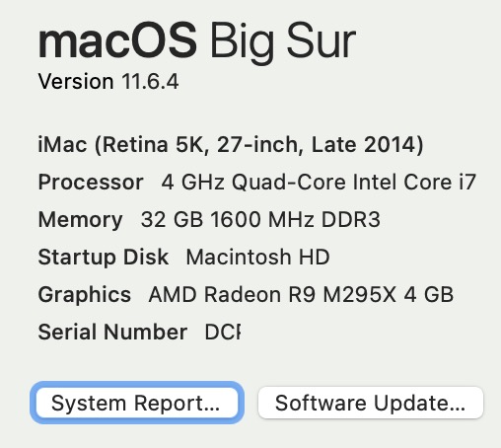Click the 1600 MHz memory speed text
Image resolution: width=501 pixels, height=448 pixels.
click(x=262, y=219)
